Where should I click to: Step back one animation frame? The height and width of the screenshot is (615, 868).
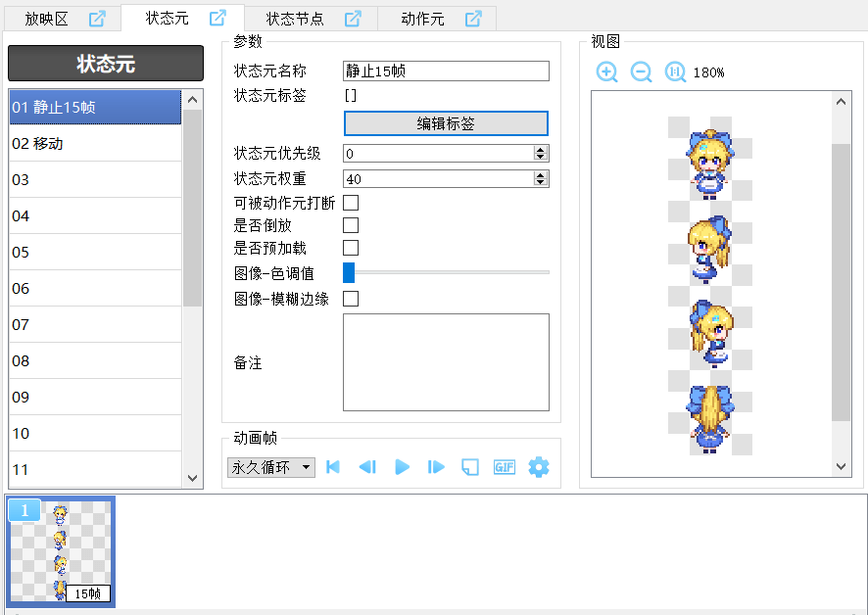click(367, 467)
